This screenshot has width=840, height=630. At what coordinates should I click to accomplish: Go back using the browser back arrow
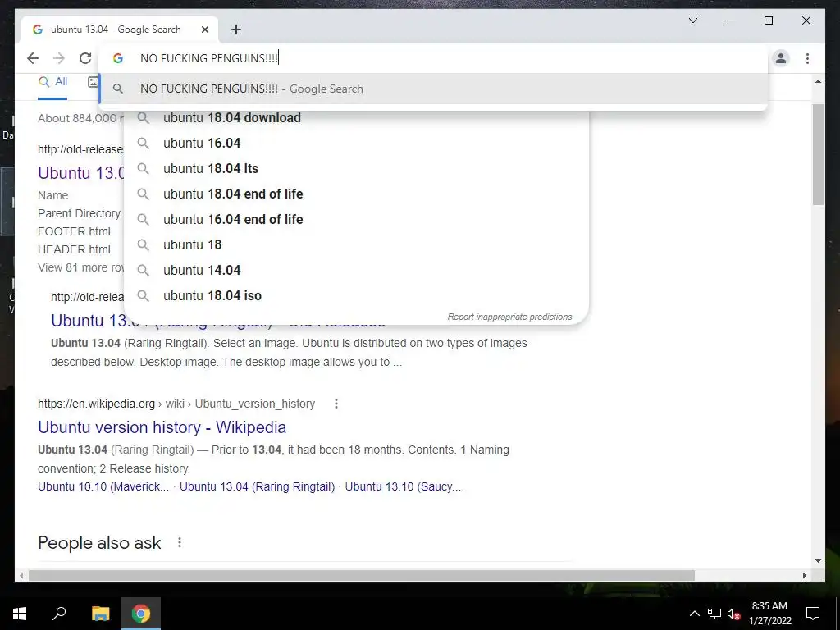[x=33, y=58]
